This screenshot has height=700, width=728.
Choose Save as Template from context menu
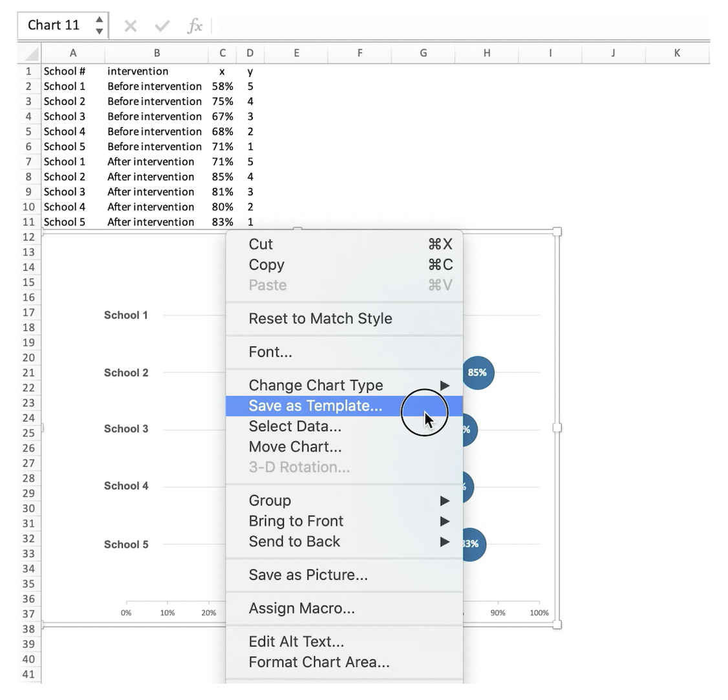tap(316, 406)
